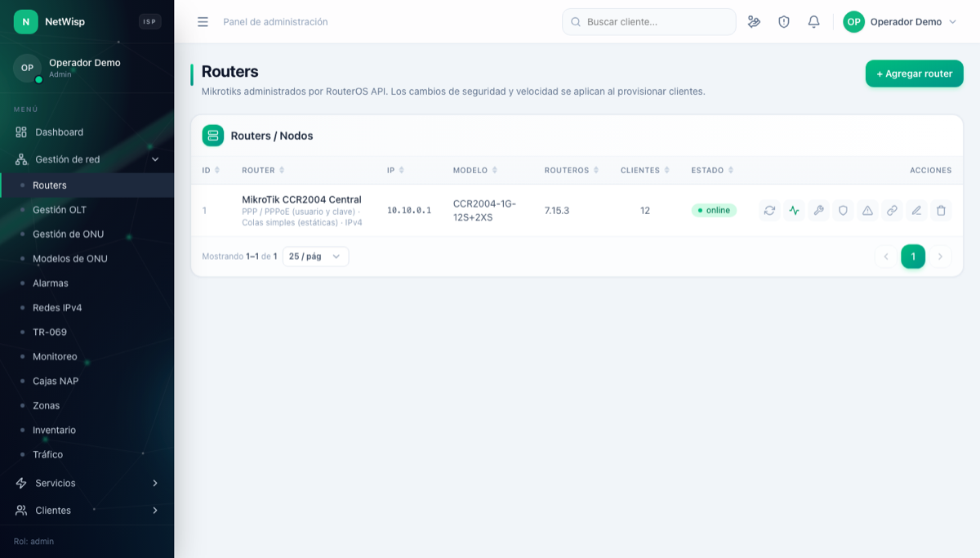Viewport: 980px width, 558px height.
Task: Open notifications bell in the top bar
Action: [x=813, y=22]
